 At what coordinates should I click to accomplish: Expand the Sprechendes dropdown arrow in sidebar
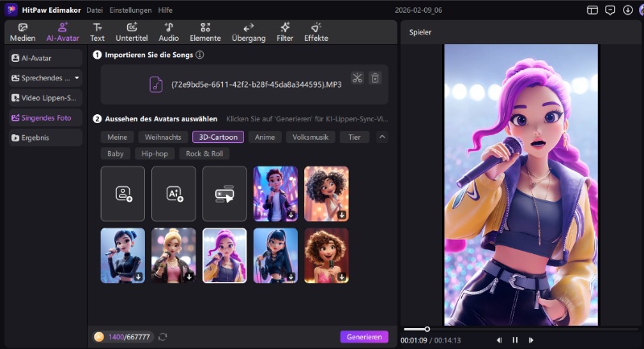(x=76, y=78)
